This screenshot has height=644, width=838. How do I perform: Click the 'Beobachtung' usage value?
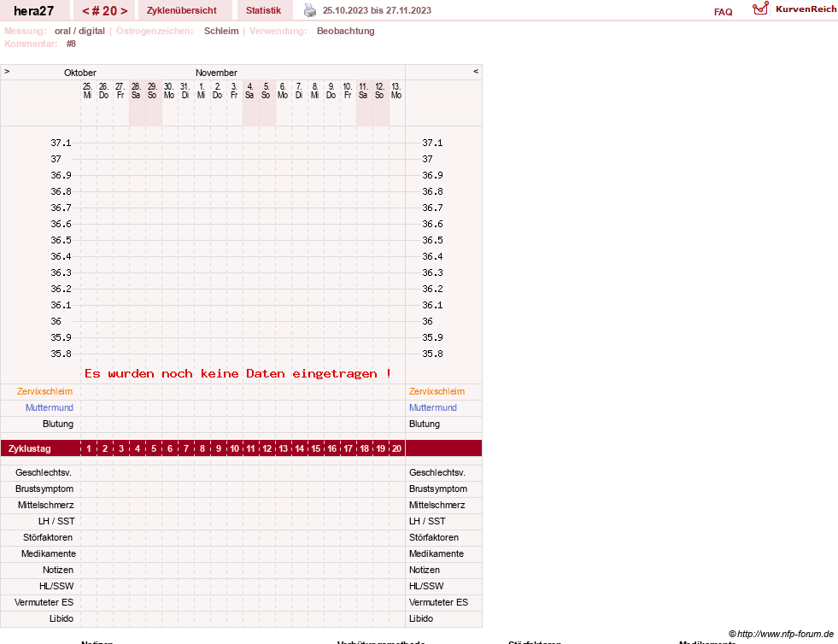[x=346, y=31]
